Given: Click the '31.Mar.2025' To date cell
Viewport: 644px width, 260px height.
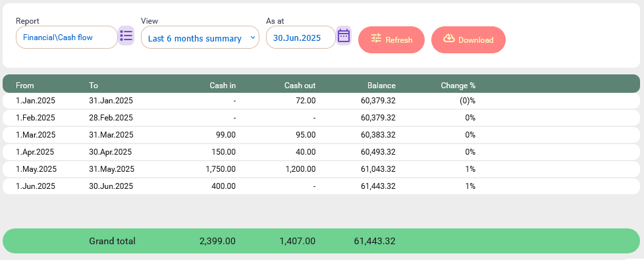Looking at the screenshot, I should [x=111, y=135].
